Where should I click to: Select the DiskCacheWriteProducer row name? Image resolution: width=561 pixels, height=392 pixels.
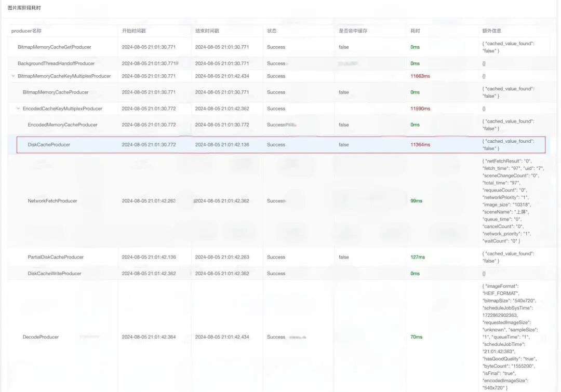(x=55, y=273)
